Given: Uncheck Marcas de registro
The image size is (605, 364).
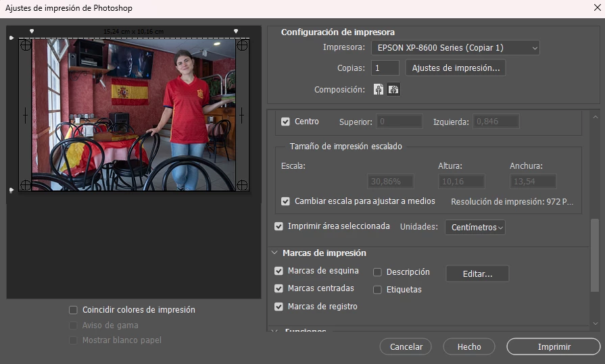Looking at the screenshot, I should 279,307.
